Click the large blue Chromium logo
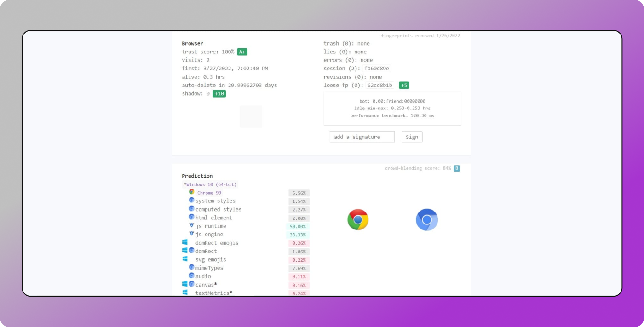This screenshot has width=644, height=327. point(426,219)
